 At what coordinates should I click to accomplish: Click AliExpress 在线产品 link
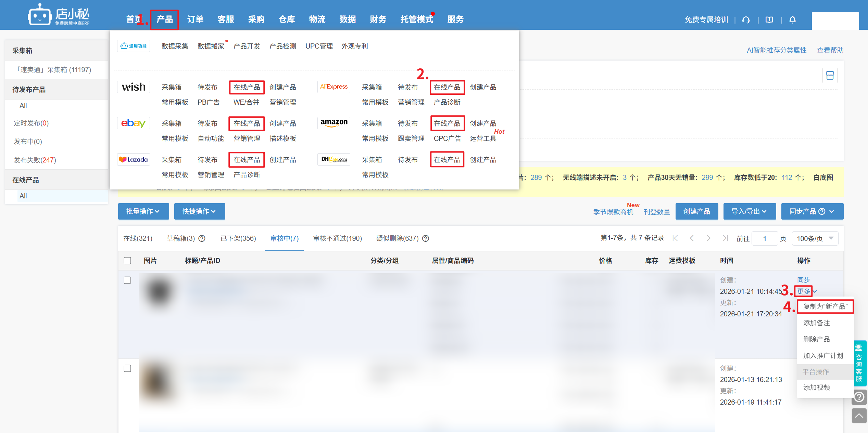click(447, 87)
